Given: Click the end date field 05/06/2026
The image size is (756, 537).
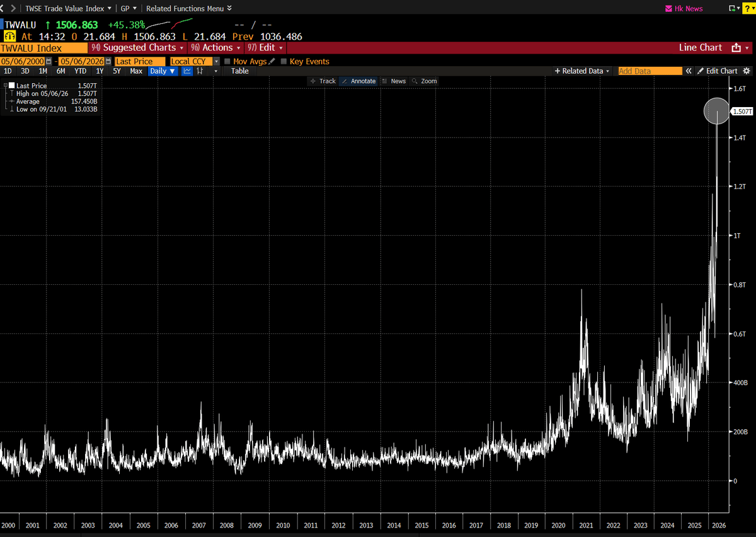Looking at the screenshot, I should 82,61.
